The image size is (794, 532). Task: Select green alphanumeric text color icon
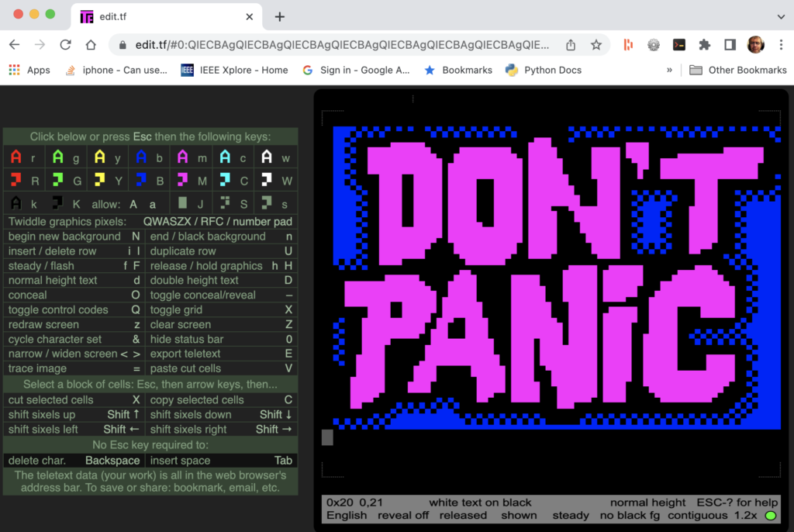pyautogui.click(x=58, y=157)
